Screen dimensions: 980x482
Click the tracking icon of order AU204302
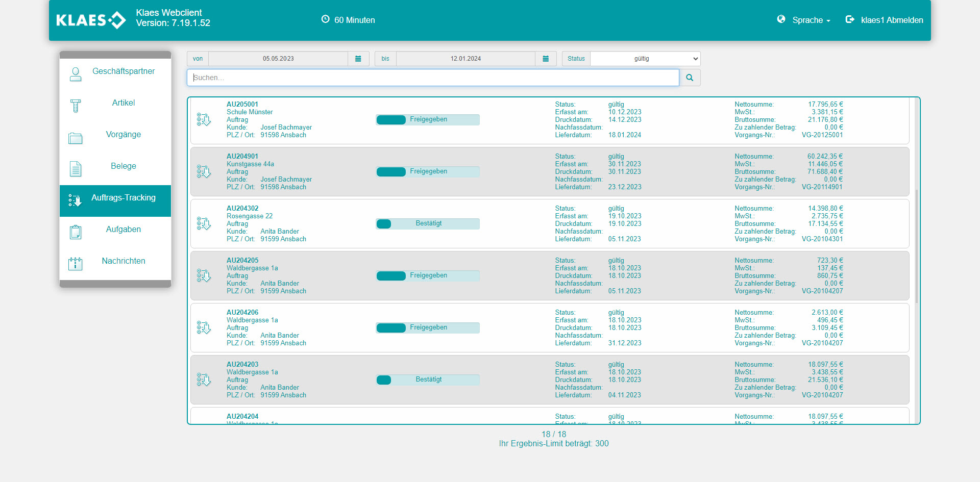tap(204, 224)
